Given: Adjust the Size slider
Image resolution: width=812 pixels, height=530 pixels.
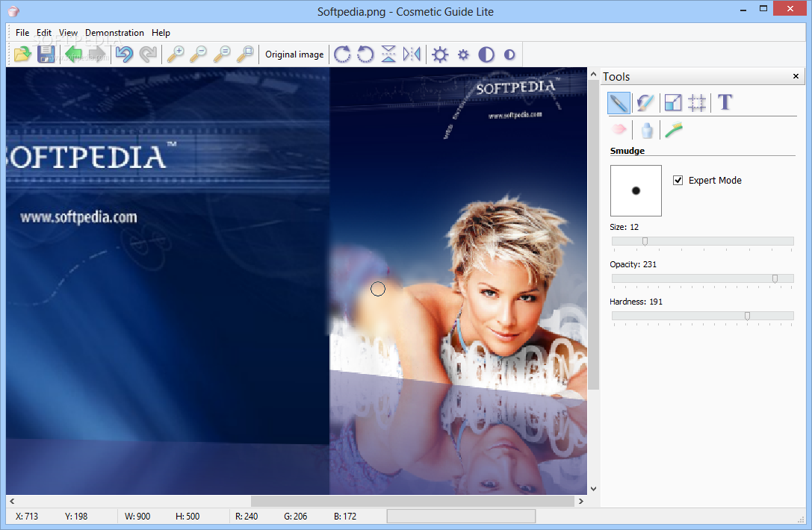Looking at the screenshot, I should point(702,241).
